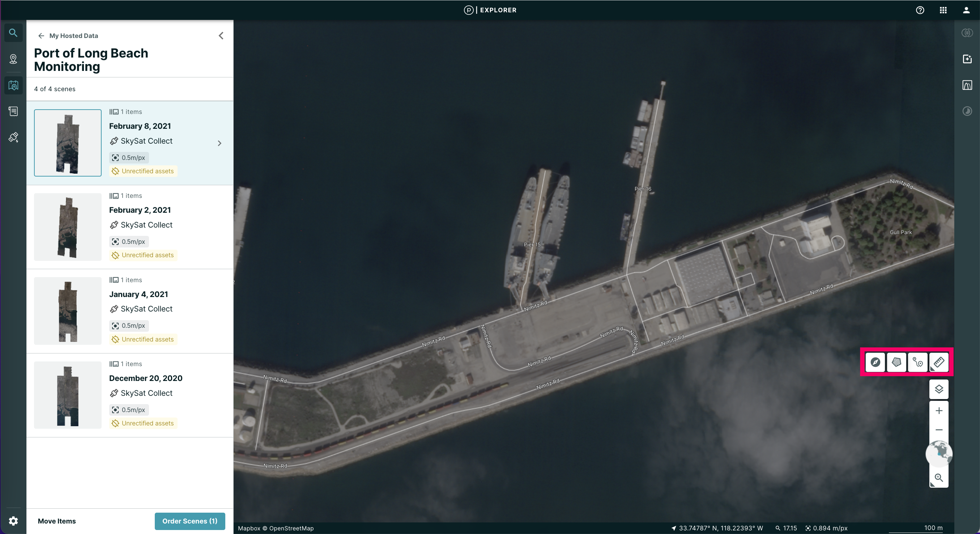
Task: Zoom in the map with plus
Action: [x=938, y=411]
